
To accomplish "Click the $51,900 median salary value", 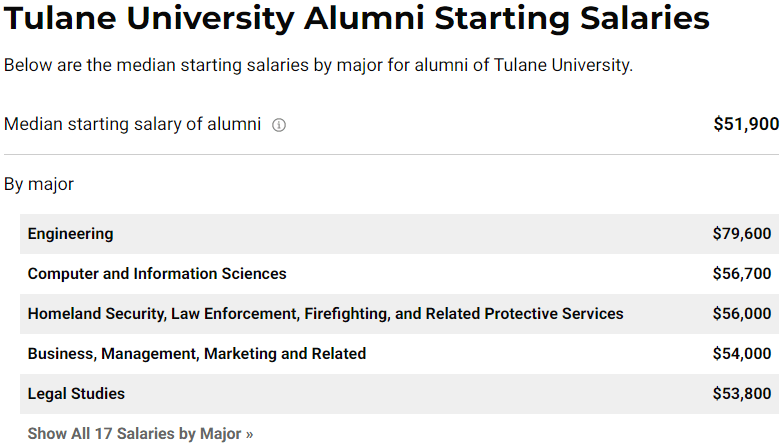I will [746, 124].
